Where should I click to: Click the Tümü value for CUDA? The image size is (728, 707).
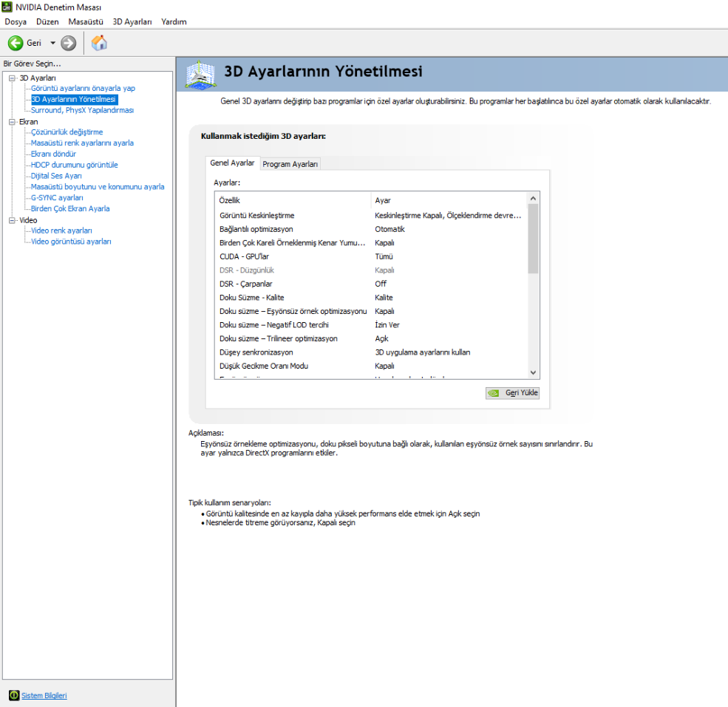pos(384,256)
